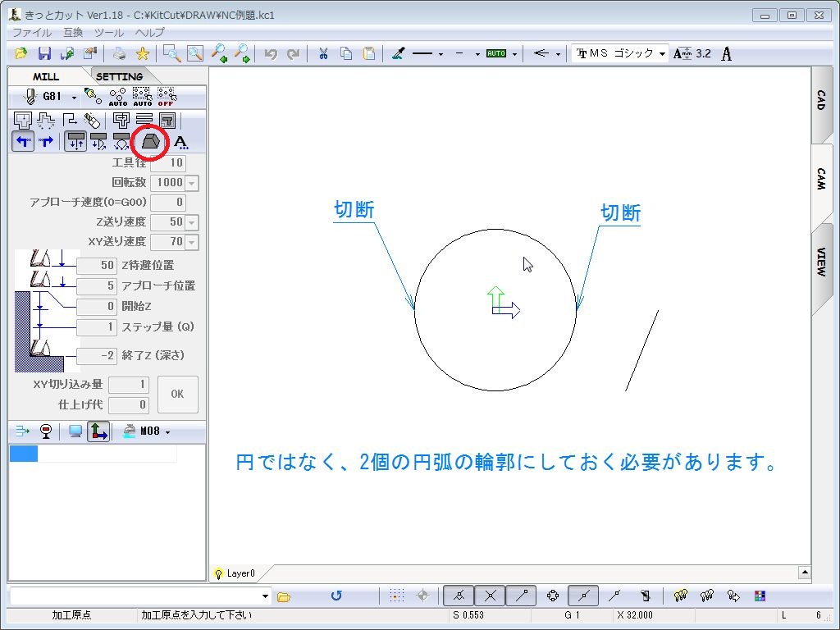Click the horizontal lines facing icon
The height and width of the screenshot is (630, 840).
pos(144,120)
